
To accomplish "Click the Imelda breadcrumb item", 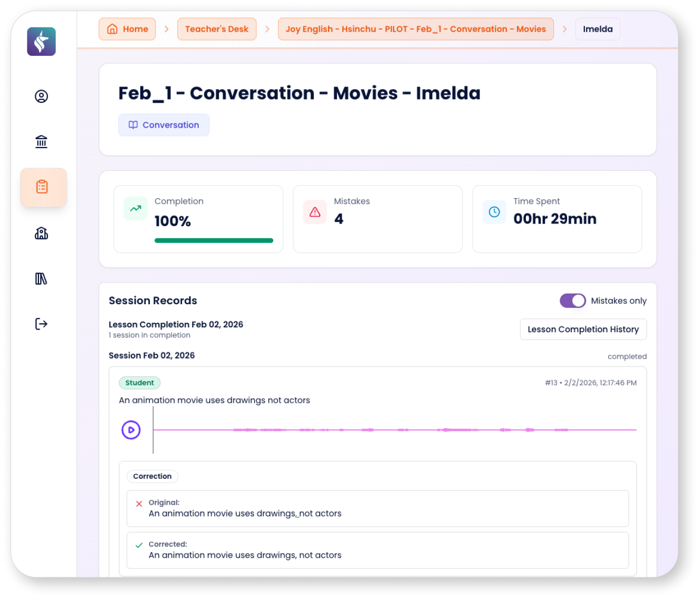I will pos(597,29).
